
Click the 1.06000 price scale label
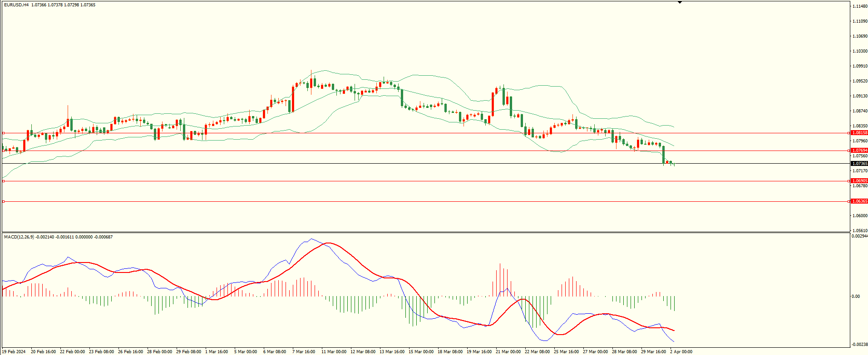(x=860, y=216)
